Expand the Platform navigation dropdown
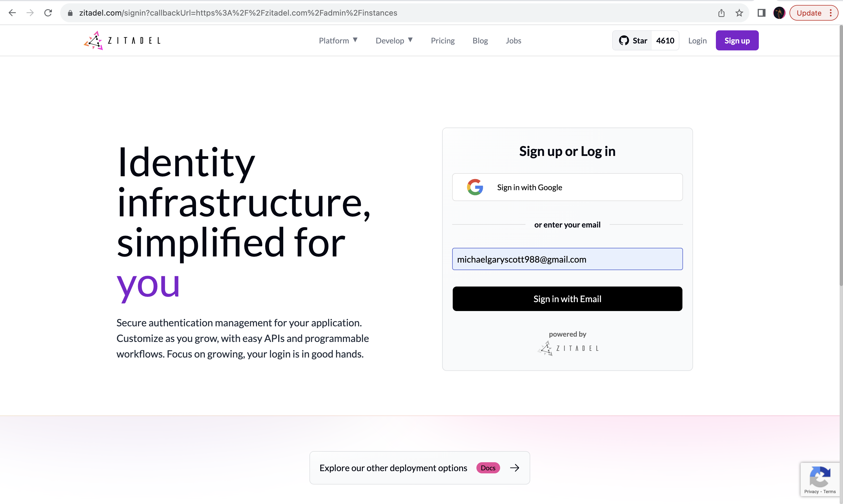Viewport: 843px width, 504px height. (338, 40)
